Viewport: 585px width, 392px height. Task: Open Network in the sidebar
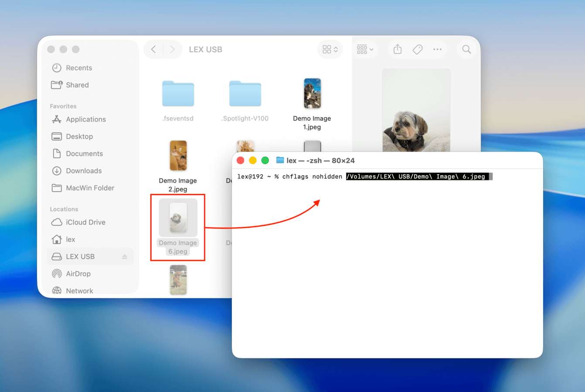pos(80,291)
